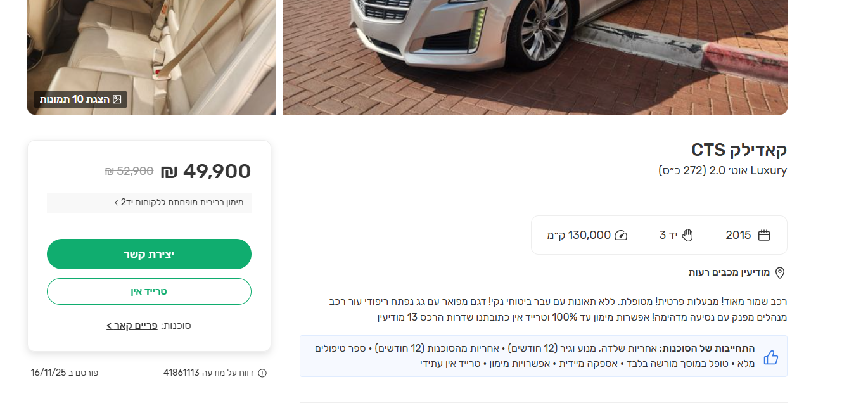
Task: Click the מודיעין מכבים רעות location text
Action: click(x=729, y=272)
